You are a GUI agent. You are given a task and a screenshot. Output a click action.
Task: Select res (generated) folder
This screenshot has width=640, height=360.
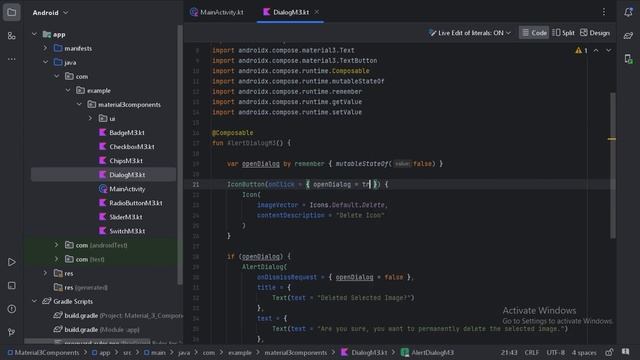[x=81, y=287]
